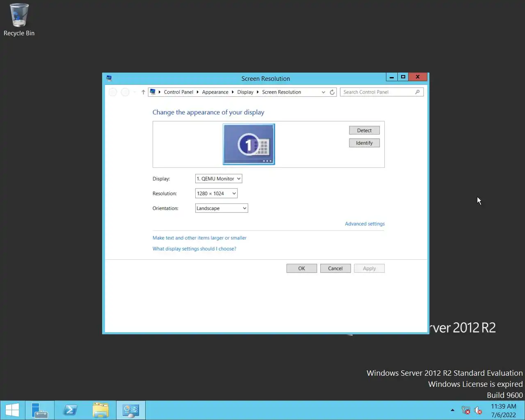The image size is (525, 420).
Task: Show hidden tray icons arrow
Action: pyautogui.click(x=452, y=410)
